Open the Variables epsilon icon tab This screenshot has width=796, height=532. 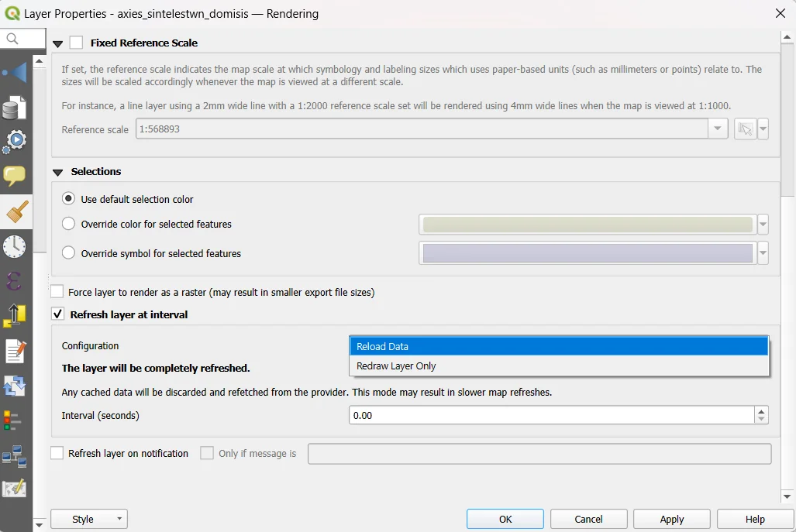coord(15,280)
